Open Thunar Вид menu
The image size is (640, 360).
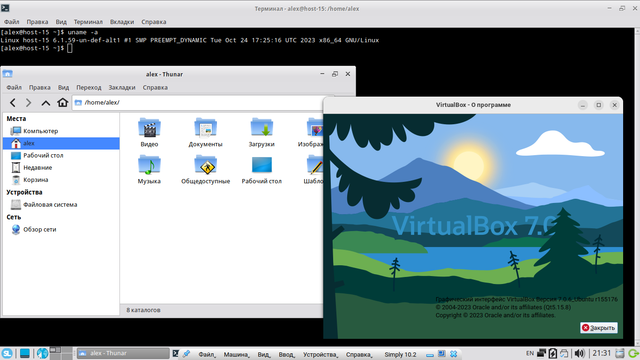point(63,87)
